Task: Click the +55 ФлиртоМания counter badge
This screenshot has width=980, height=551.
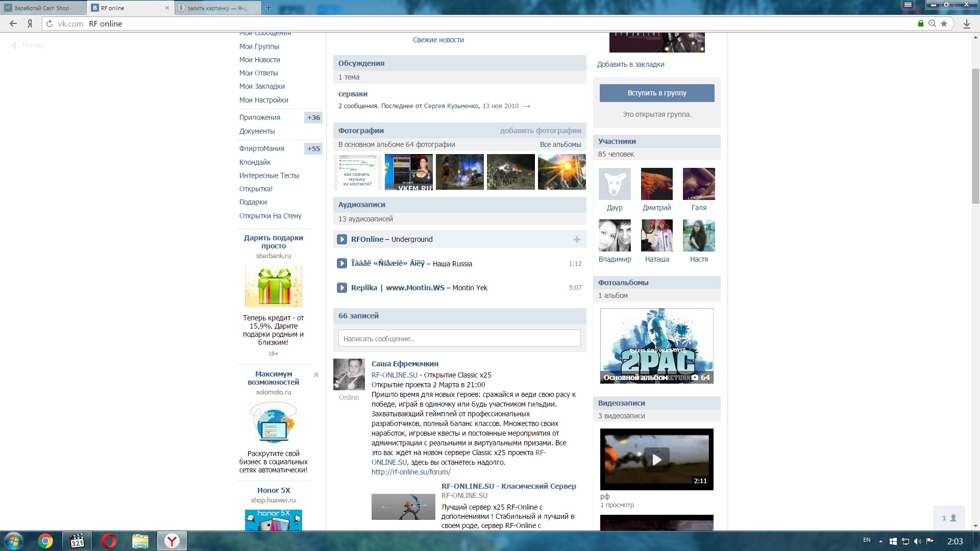Action: [x=313, y=148]
